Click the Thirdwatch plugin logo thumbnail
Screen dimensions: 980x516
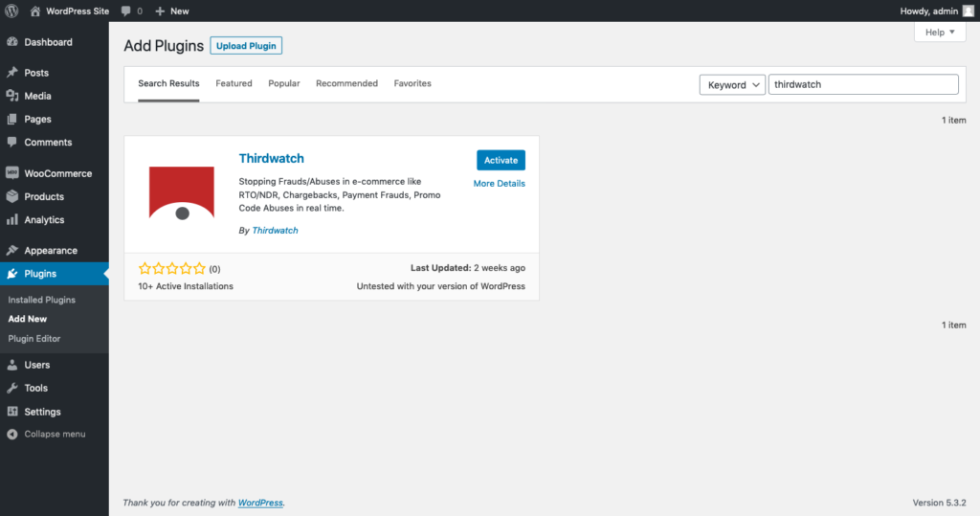182,194
